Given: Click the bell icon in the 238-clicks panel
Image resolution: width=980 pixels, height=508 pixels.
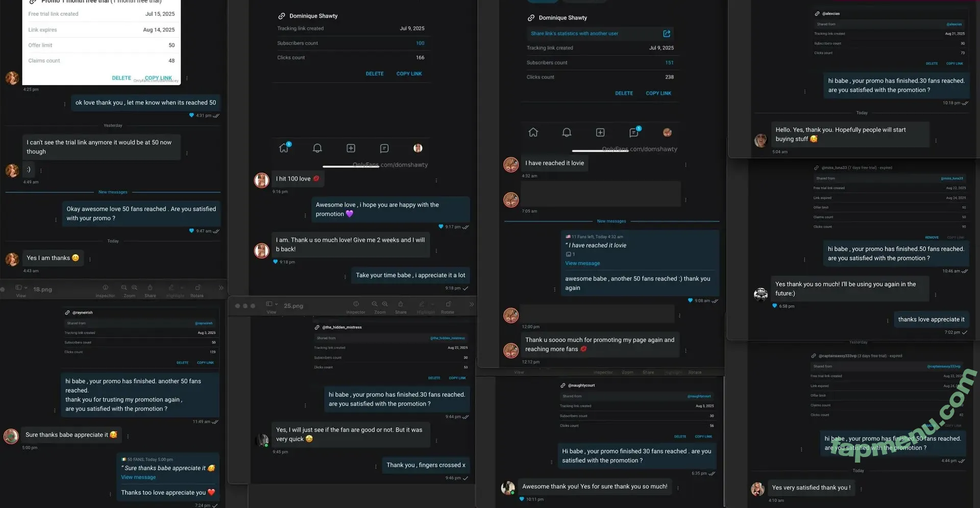Looking at the screenshot, I should point(567,132).
